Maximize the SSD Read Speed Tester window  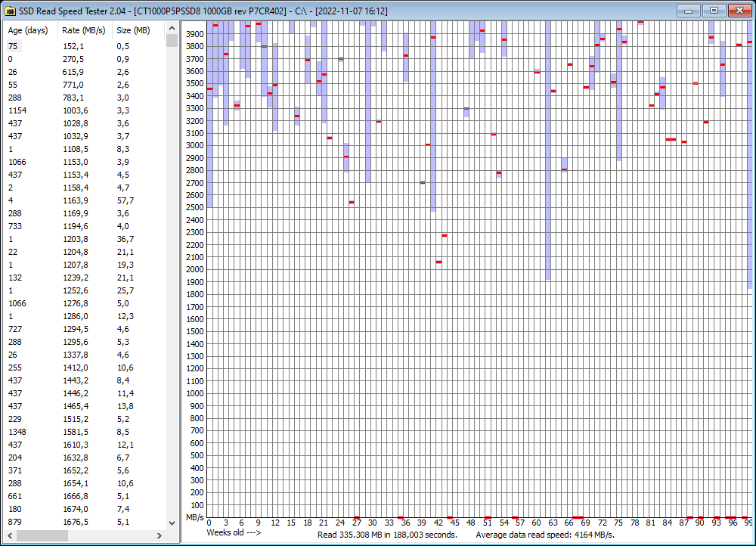714,11
